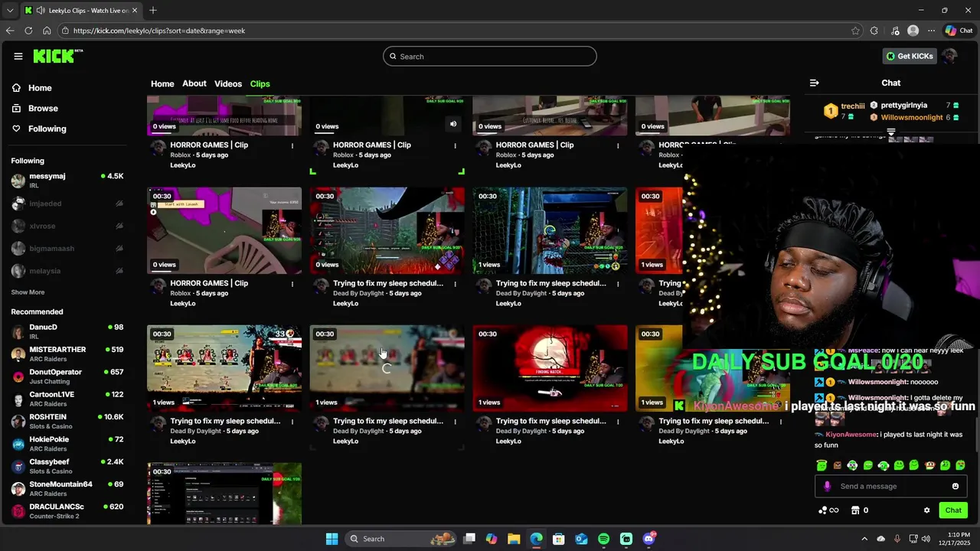Open the Windows Start menu
This screenshot has height=551, width=980.
coord(332,539)
